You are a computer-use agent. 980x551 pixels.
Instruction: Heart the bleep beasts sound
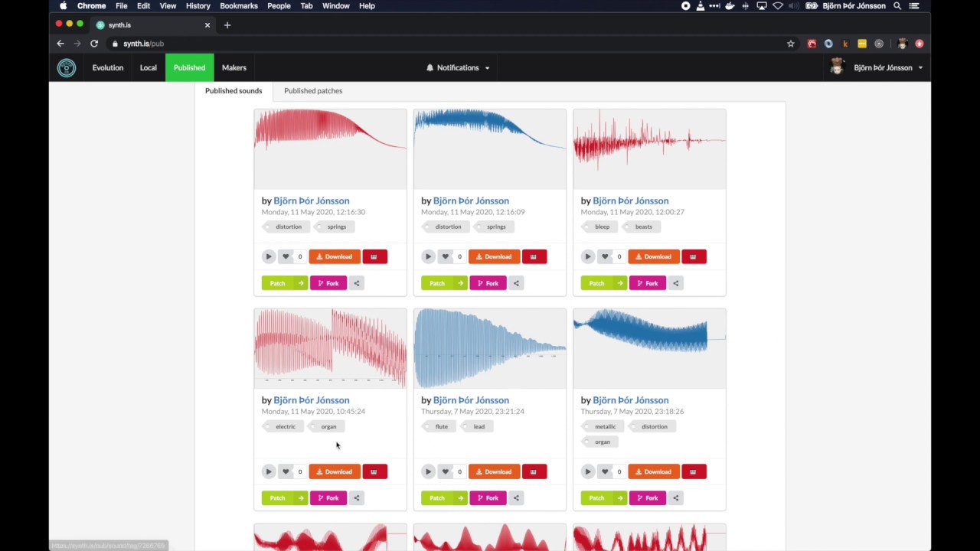tap(605, 256)
